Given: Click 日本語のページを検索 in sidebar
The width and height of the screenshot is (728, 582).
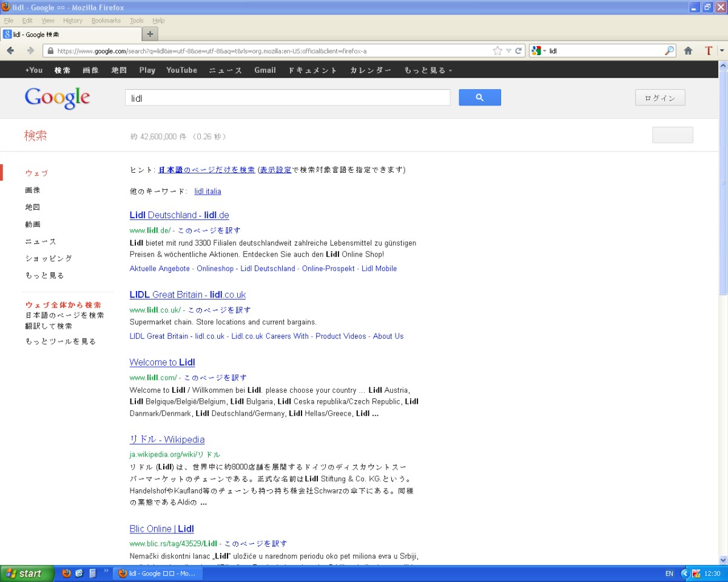Looking at the screenshot, I should 64,315.
